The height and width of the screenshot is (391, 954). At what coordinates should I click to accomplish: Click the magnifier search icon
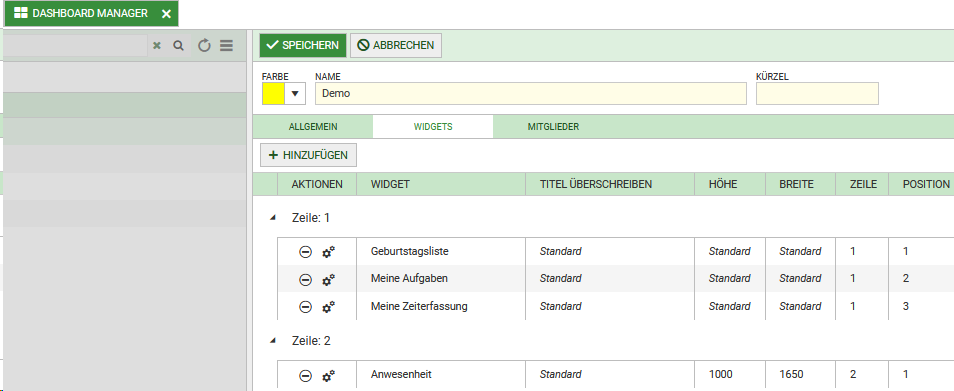point(178,46)
